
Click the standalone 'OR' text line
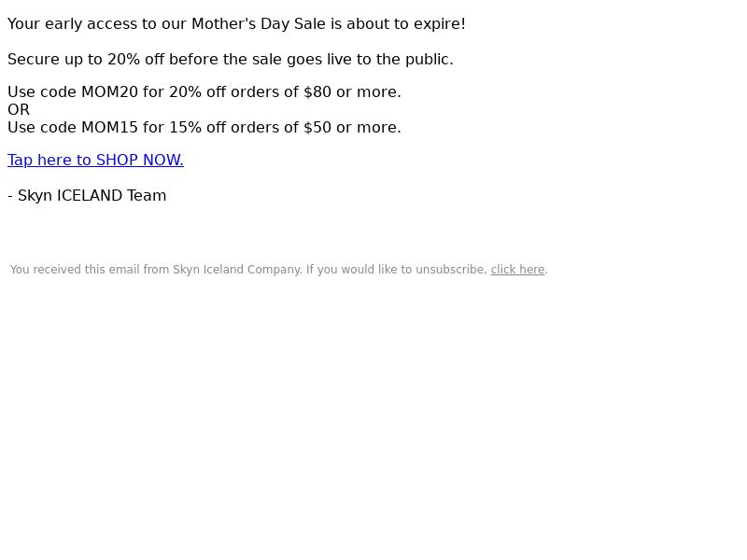(x=19, y=110)
